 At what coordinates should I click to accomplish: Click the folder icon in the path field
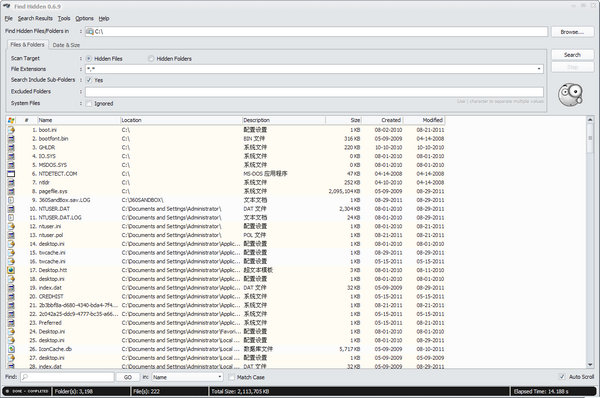point(90,31)
